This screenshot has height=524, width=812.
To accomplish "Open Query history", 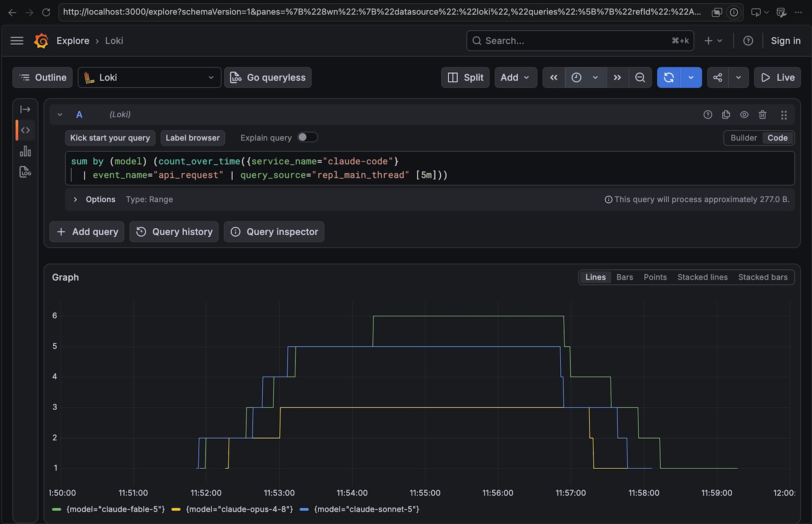I will [x=174, y=232].
